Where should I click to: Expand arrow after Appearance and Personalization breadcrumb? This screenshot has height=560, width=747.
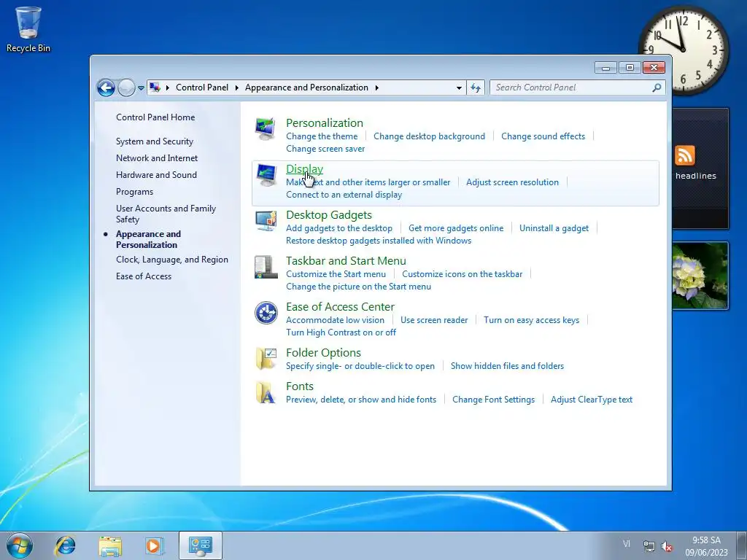point(377,87)
